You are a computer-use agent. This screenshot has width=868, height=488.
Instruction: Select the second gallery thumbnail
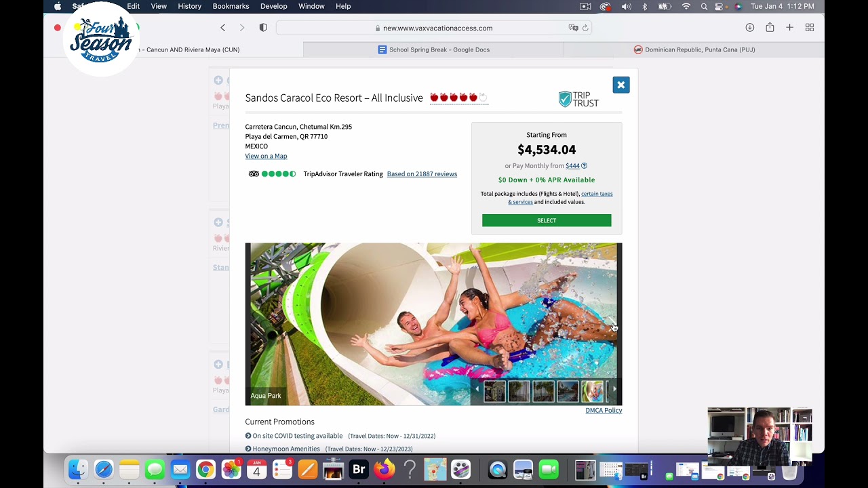click(519, 391)
